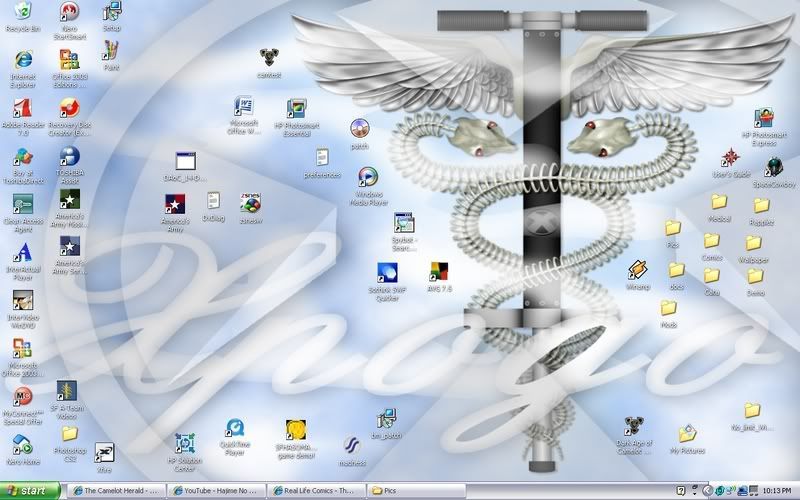Select the Paint shortcut icon
The height and width of the screenshot is (500, 800).
pos(111,51)
